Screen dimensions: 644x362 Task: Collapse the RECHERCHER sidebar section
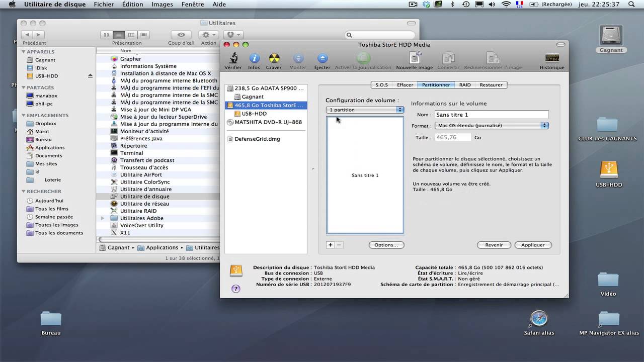tap(23, 191)
